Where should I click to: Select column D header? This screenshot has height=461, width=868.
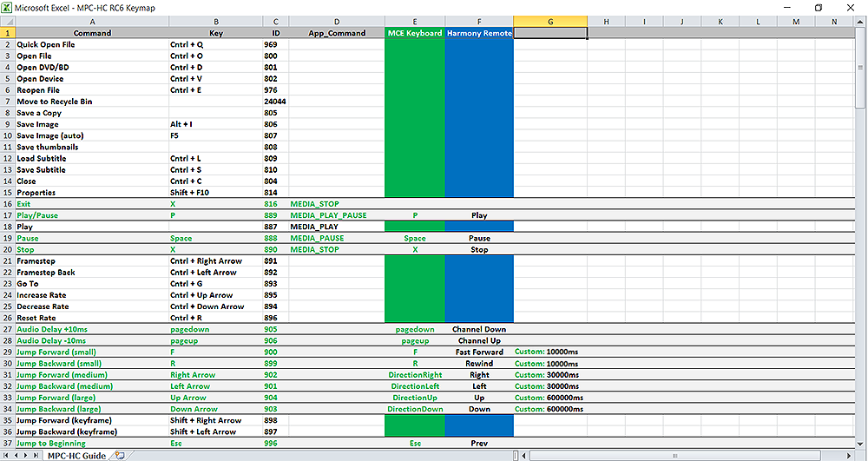(x=337, y=22)
